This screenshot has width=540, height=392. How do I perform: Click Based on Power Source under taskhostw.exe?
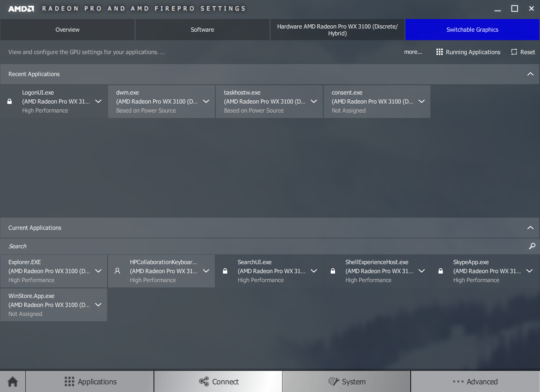[254, 111]
